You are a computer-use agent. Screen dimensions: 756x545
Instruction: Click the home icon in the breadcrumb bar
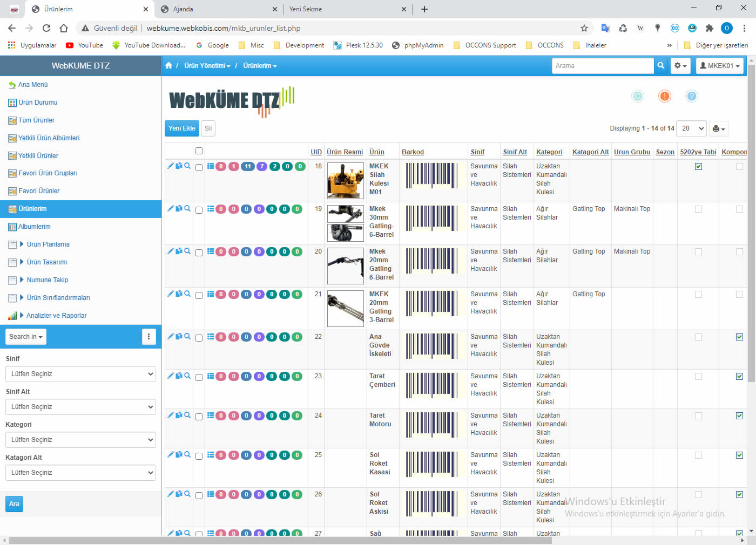[x=168, y=65]
